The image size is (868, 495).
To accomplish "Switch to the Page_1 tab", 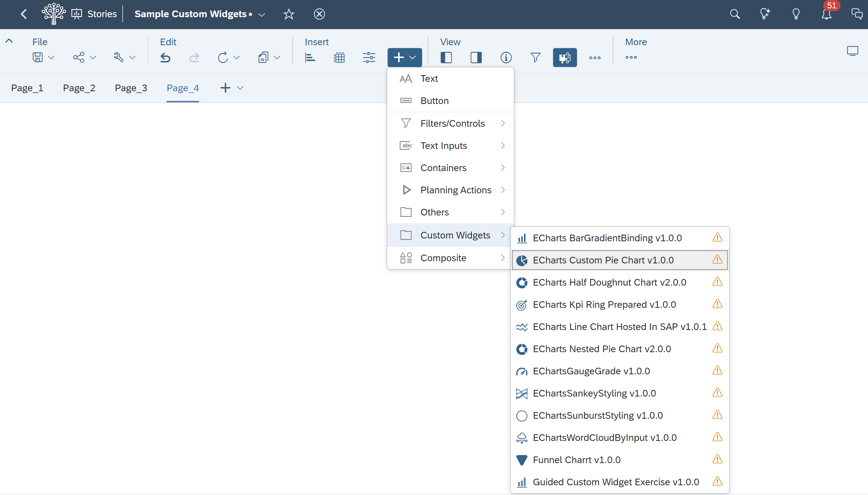I will click(x=27, y=88).
